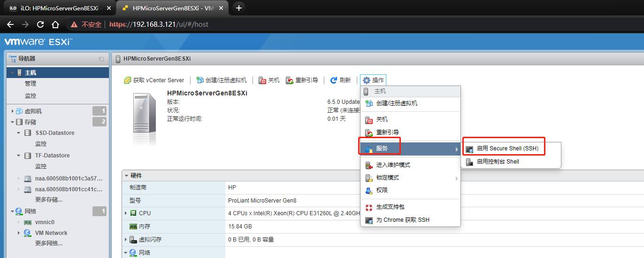Click the browser forward arrow
This screenshot has width=644, height=258.
25,24
